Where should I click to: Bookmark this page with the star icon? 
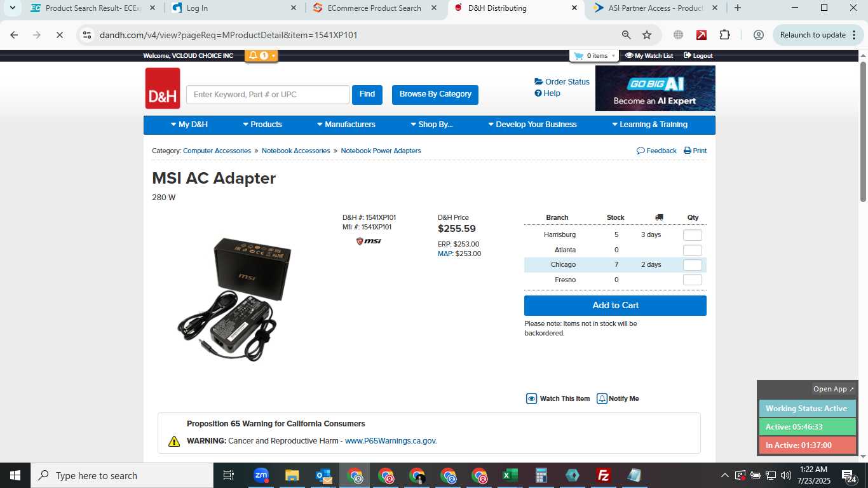point(647,35)
